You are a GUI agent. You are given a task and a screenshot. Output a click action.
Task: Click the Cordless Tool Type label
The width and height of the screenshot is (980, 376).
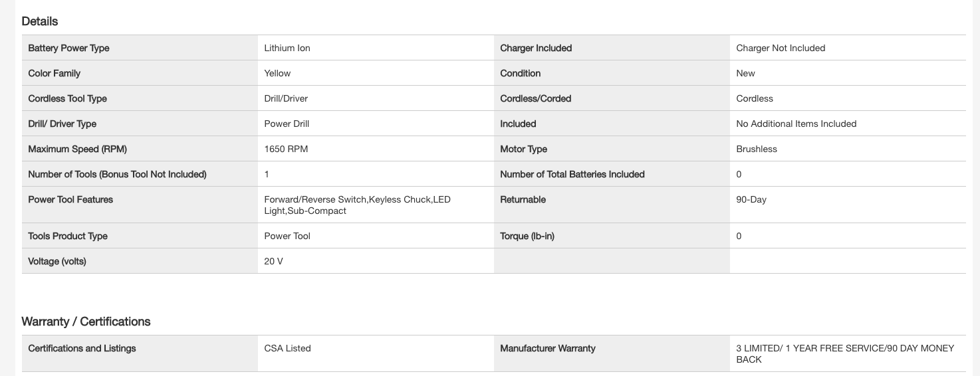pos(67,98)
